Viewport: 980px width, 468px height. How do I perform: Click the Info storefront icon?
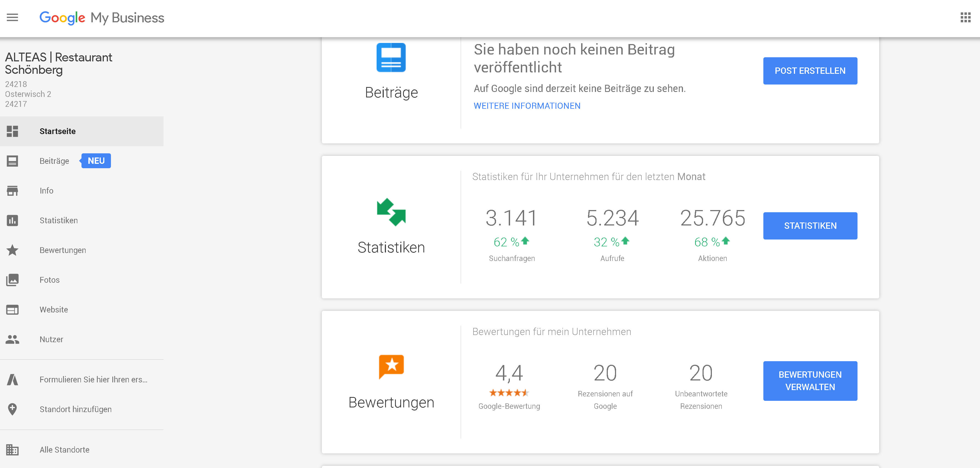tap(12, 191)
